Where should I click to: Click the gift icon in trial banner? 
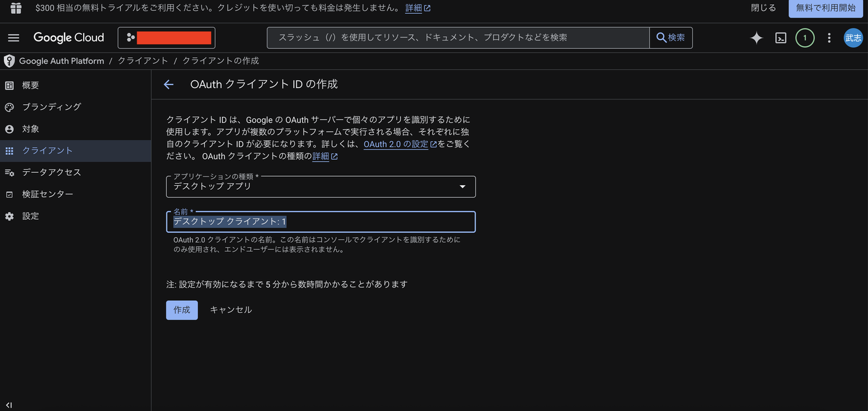click(16, 8)
